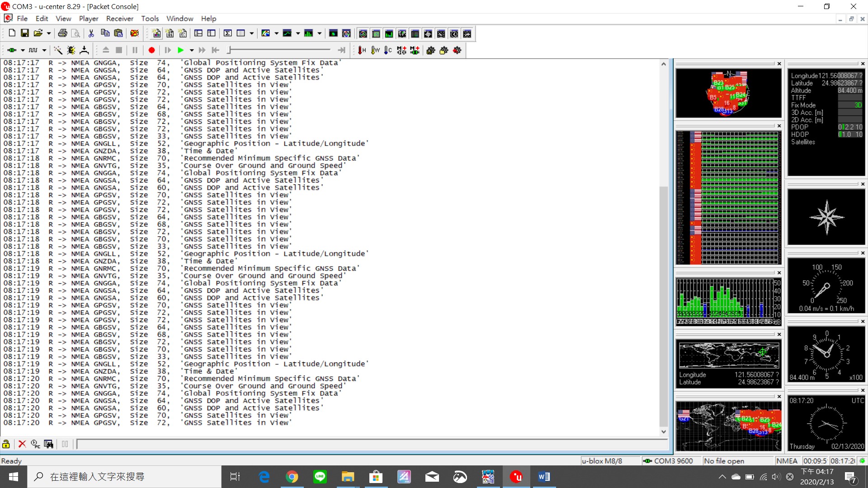The image size is (868, 488).
Task: Click the debug (bug) toolbar icon
Action: (x=70, y=50)
